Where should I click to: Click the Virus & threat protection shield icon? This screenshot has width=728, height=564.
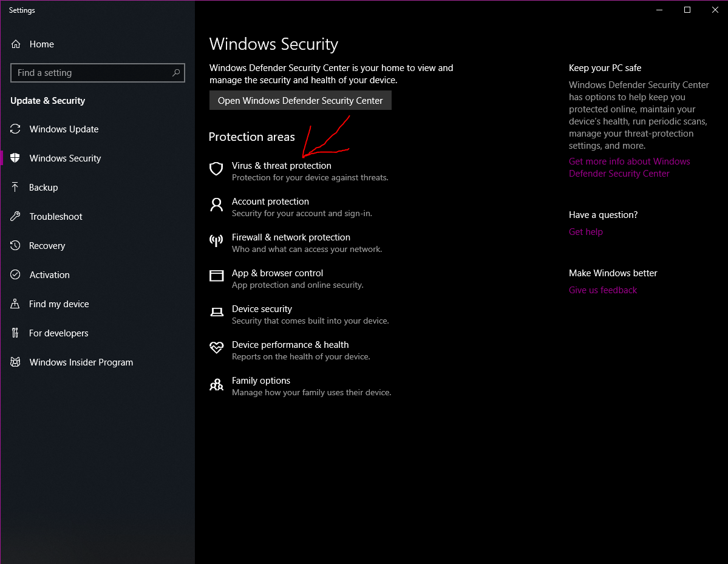(x=216, y=169)
